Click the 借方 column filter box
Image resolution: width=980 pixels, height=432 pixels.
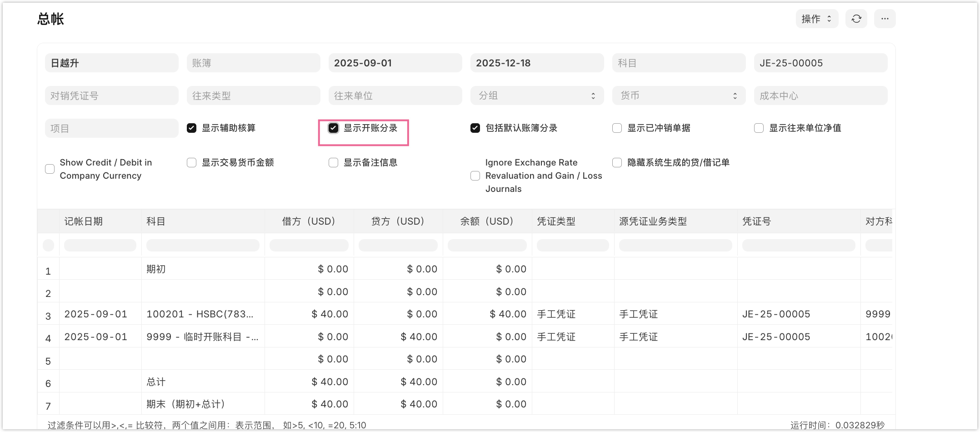309,246
